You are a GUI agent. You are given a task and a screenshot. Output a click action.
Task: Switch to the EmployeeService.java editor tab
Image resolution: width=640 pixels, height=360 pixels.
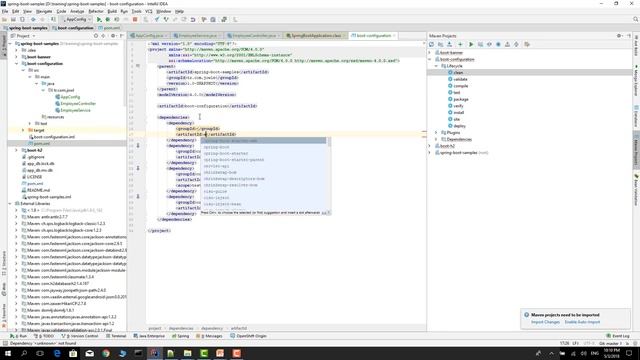point(198,36)
